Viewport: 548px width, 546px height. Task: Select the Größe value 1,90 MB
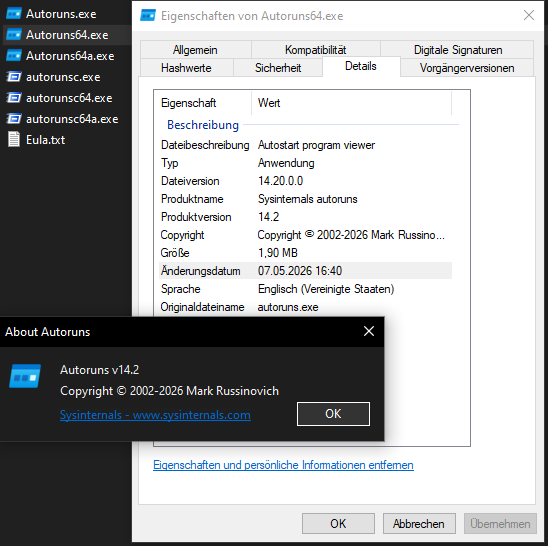(x=278, y=253)
